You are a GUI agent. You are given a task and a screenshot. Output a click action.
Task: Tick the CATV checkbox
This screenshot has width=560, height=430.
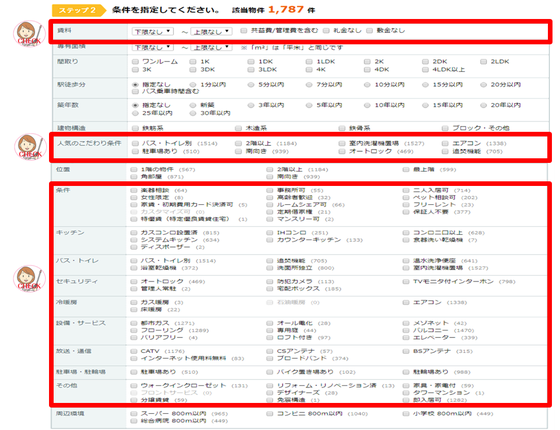pos(134,351)
